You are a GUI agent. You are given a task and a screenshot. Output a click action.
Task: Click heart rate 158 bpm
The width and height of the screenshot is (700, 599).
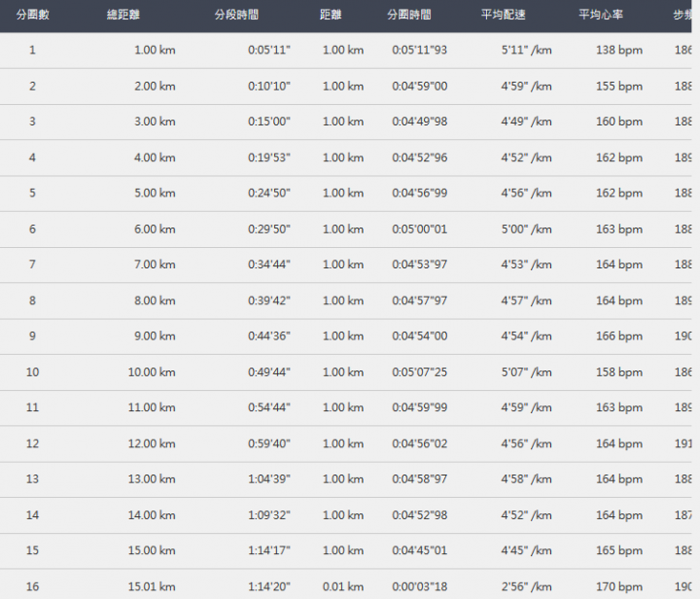click(619, 371)
